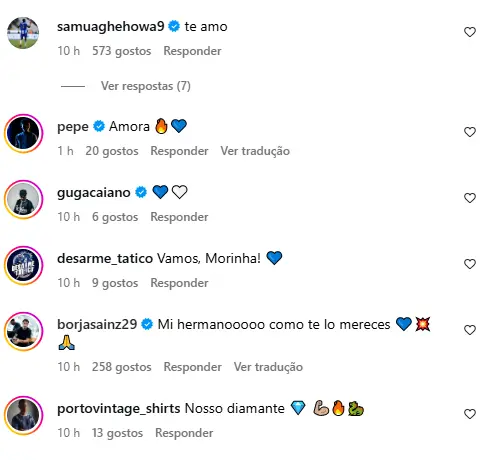Open desarme_tatico's profile avatar
The image size is (484, 460).
(23, 265)
